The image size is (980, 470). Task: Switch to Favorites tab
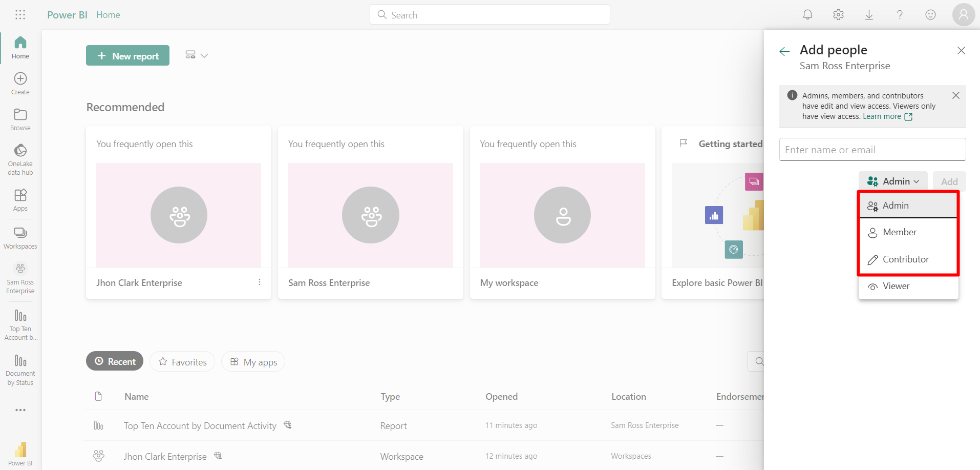click(x=182, y=361)
